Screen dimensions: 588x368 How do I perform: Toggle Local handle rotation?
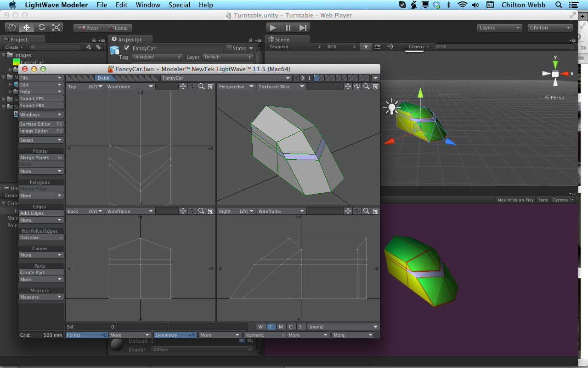pos(118,28)
